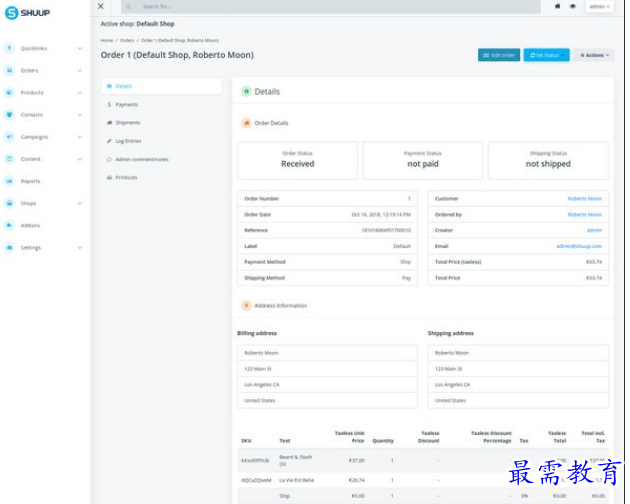The image size is (630, 504).
Task: Click the home icon in top bar
Action: click(558, 6)
